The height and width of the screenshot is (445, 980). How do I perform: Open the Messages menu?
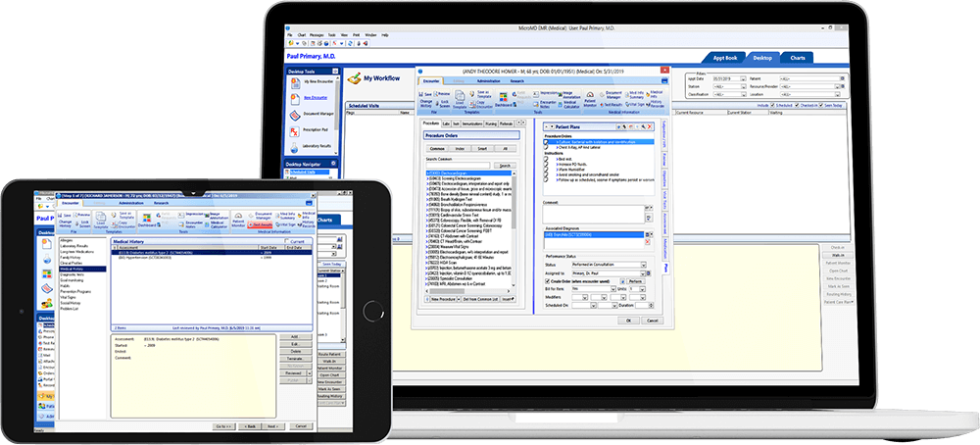click(x=317, y=34)
